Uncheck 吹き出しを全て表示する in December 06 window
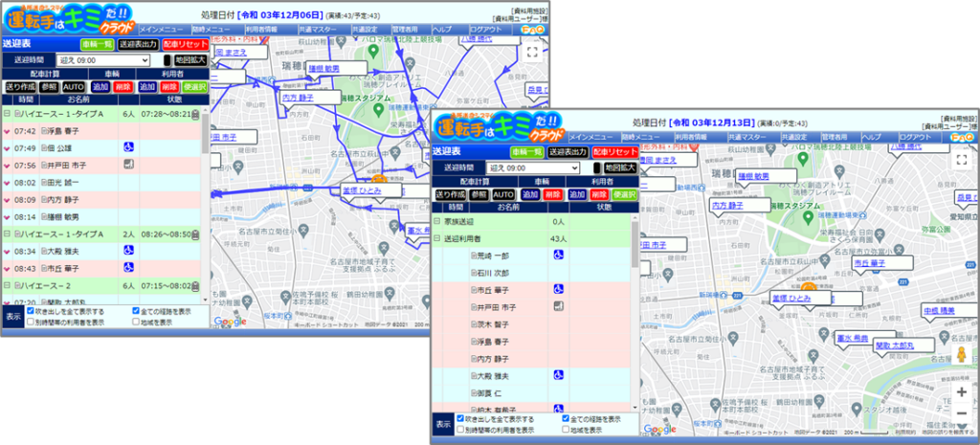Screen dimensions: 980x445 tap(31, 311)
